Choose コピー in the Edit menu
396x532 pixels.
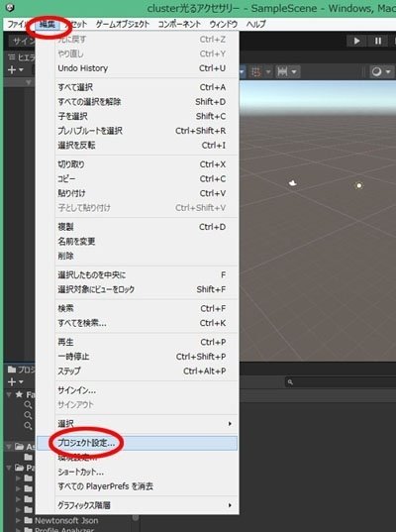coord(137,178)
